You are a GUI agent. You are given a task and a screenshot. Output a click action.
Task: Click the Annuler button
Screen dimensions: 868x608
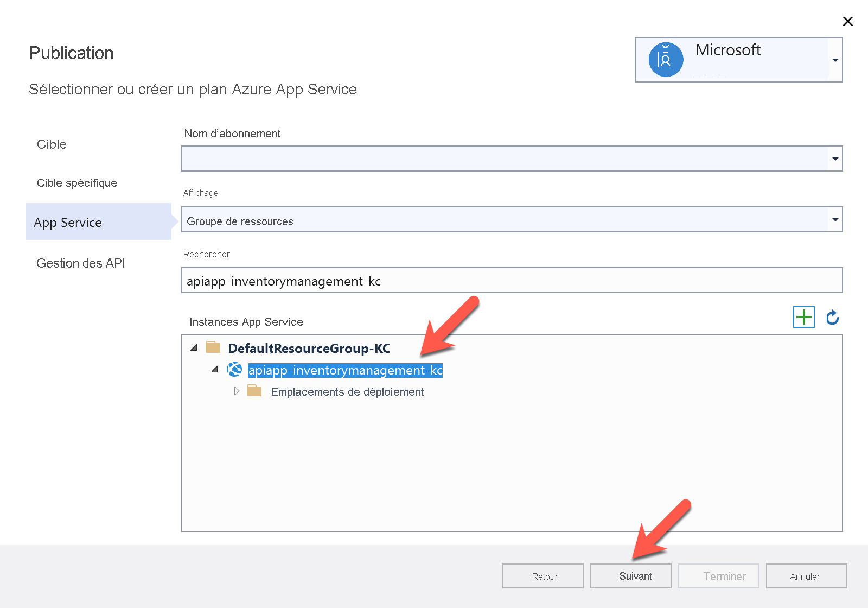(x=806, y=576)
